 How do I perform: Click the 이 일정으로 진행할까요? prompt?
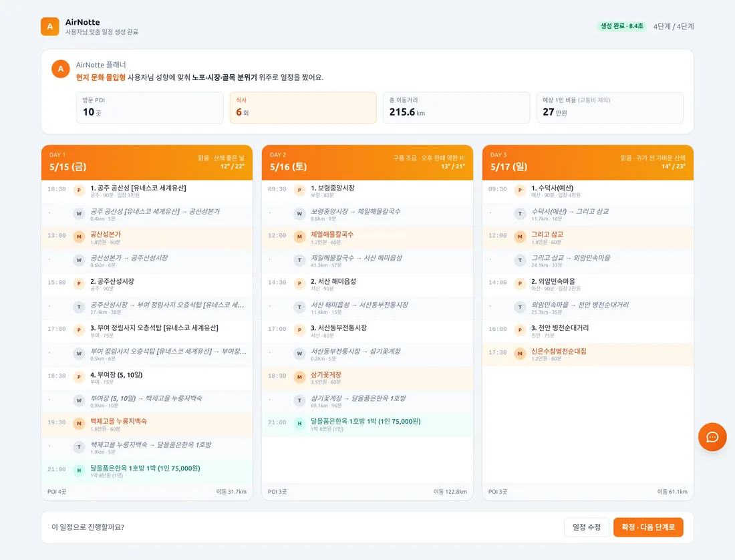88,527
